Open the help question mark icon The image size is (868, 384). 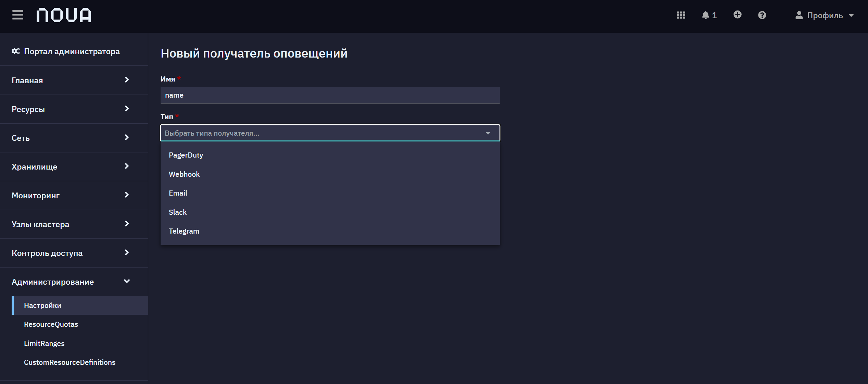(762, 15)
